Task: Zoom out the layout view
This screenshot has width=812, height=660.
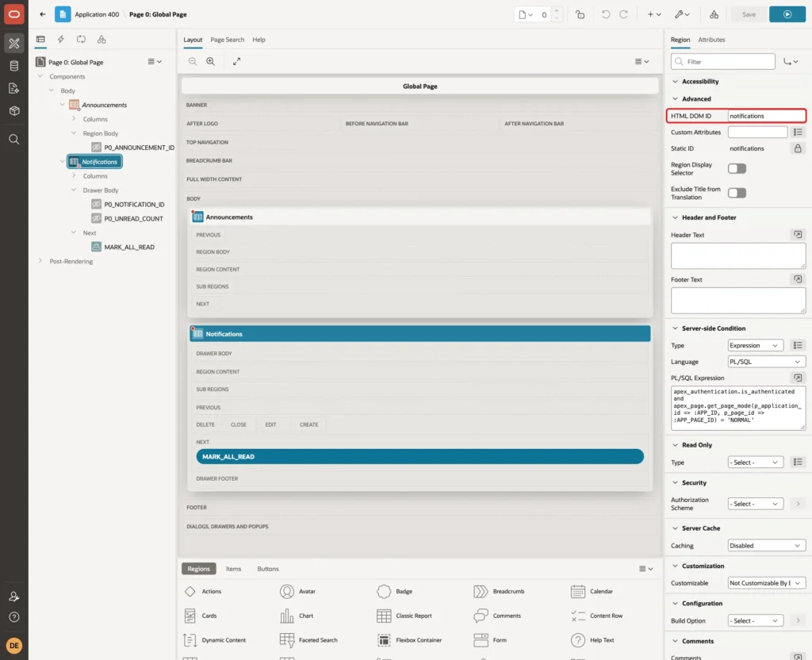Action: tap(193, 62)
